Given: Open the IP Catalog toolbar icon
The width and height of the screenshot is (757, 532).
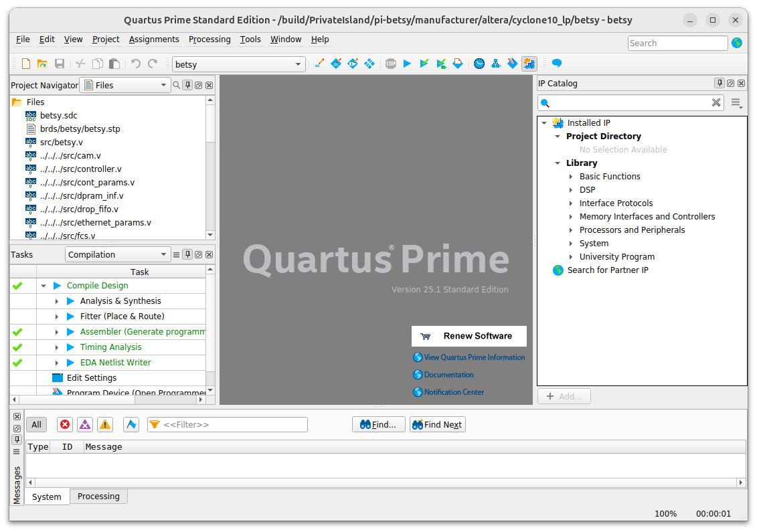Looking at the screenshot, I should pyautogui.click(x=529, y=64).
